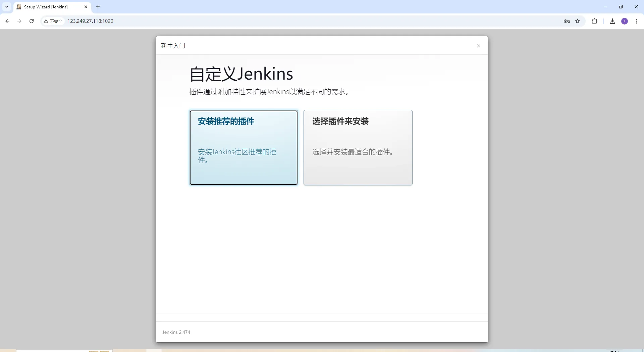Close the 新手入门 setup dialog
This screenshot has height=352, width=644.
coord(479,46)
